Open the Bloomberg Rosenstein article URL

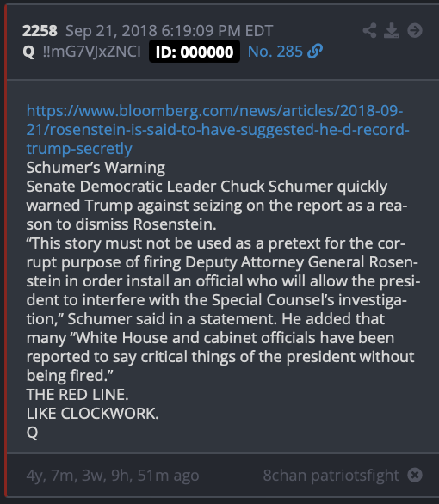pos(218,130)
